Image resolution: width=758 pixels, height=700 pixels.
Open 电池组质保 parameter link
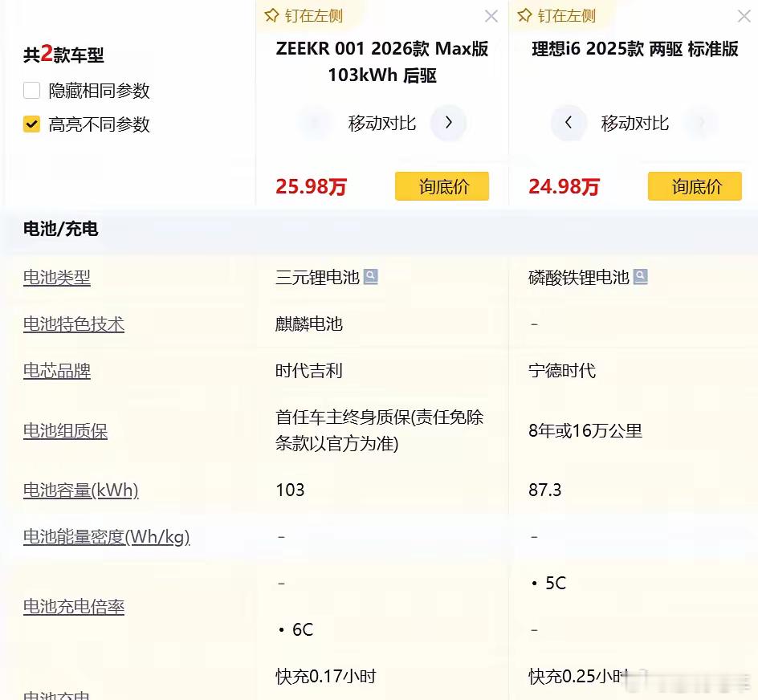click(x=65, y=431)
